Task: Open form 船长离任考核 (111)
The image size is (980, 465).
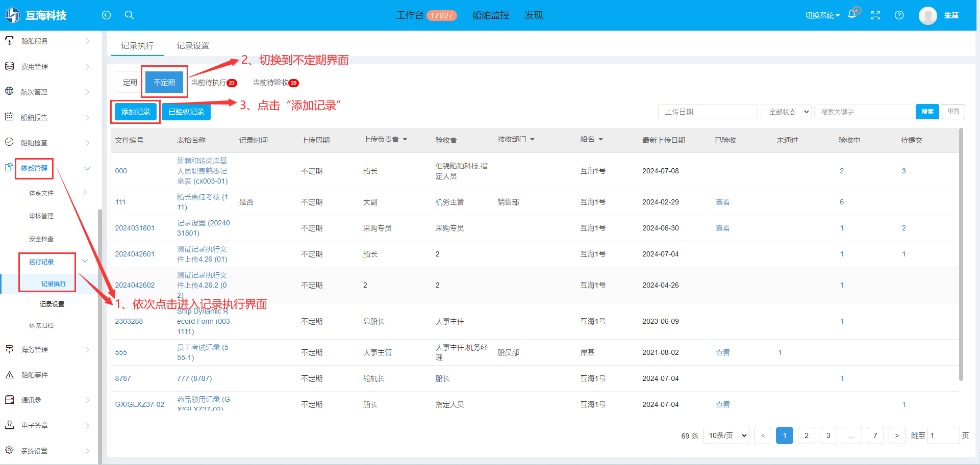Action: click(x=203, y=202)
